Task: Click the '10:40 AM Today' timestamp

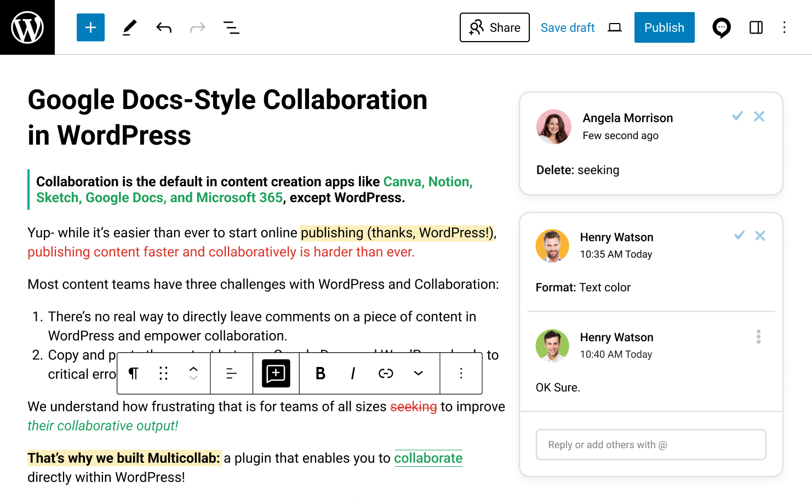Action: point(616,354)
